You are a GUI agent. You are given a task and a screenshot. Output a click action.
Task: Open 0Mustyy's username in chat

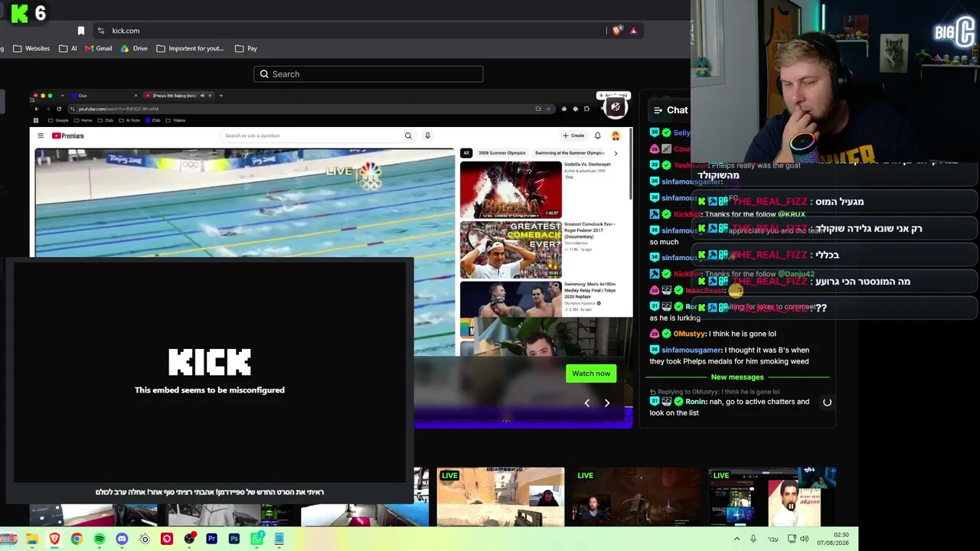pyautogui.click(x=689, y=334)
